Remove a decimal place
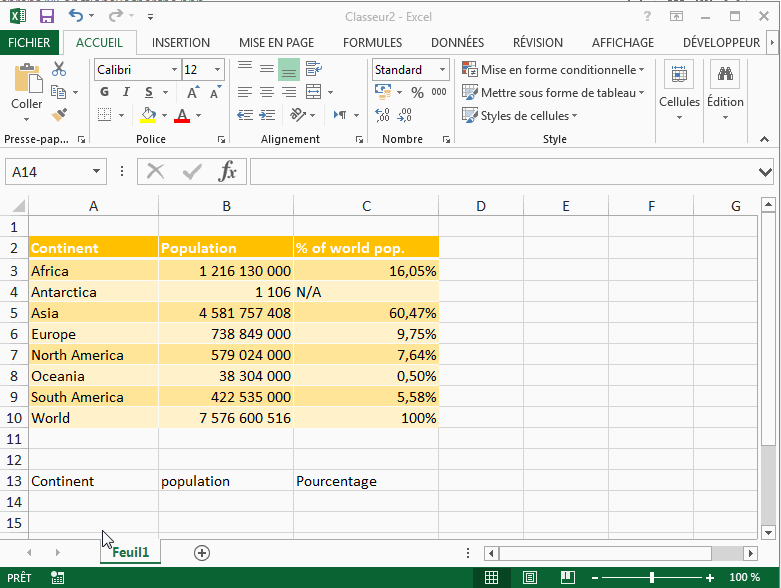This screenshot has width=781, height=588. tap(404, 115)
